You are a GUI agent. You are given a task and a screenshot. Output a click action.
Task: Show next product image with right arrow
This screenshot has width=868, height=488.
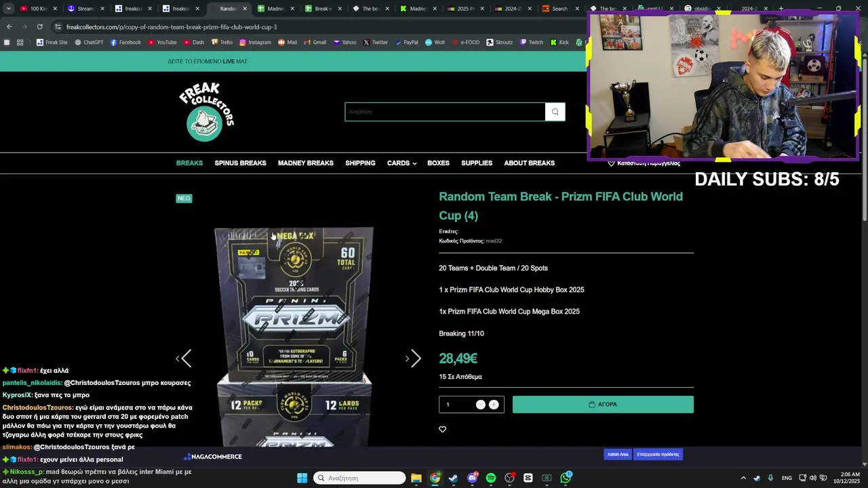(415, 358)
